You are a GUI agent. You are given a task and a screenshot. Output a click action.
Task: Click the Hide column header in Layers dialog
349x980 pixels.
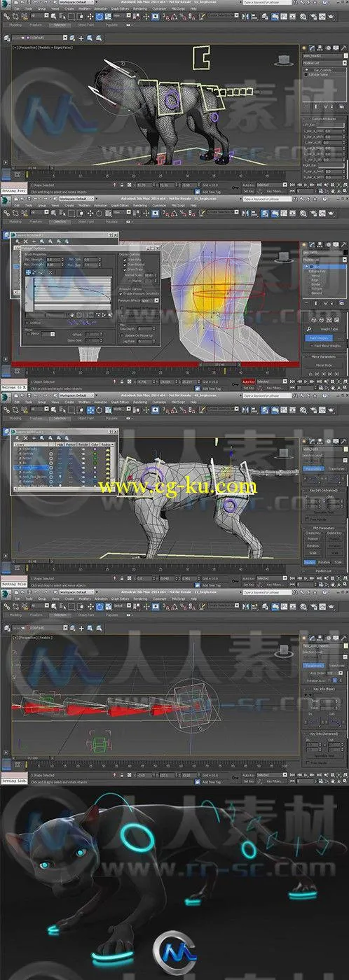60,444
